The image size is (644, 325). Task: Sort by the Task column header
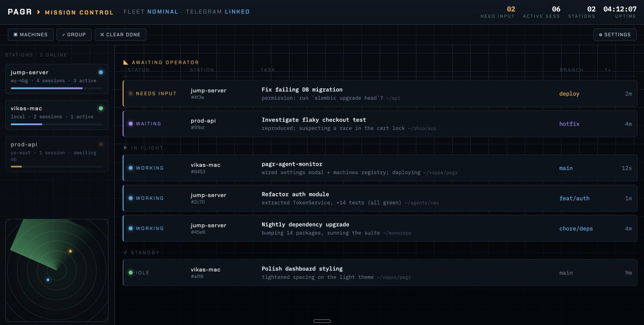click(x=268, y=70)
